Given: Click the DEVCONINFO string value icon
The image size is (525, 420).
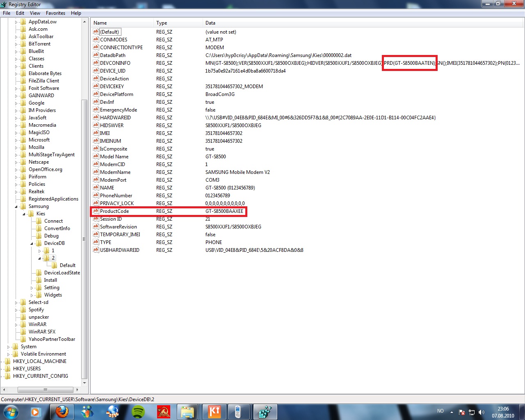Looking at the screenshot, I should pyautogui.click(x=96, y=63).
